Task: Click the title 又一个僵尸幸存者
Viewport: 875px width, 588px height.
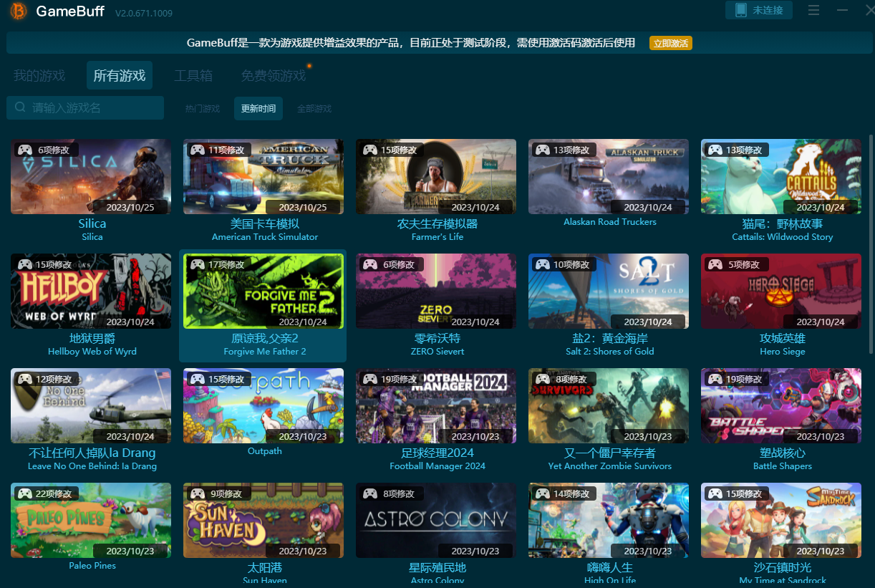Action: click(x=610, y=453)
